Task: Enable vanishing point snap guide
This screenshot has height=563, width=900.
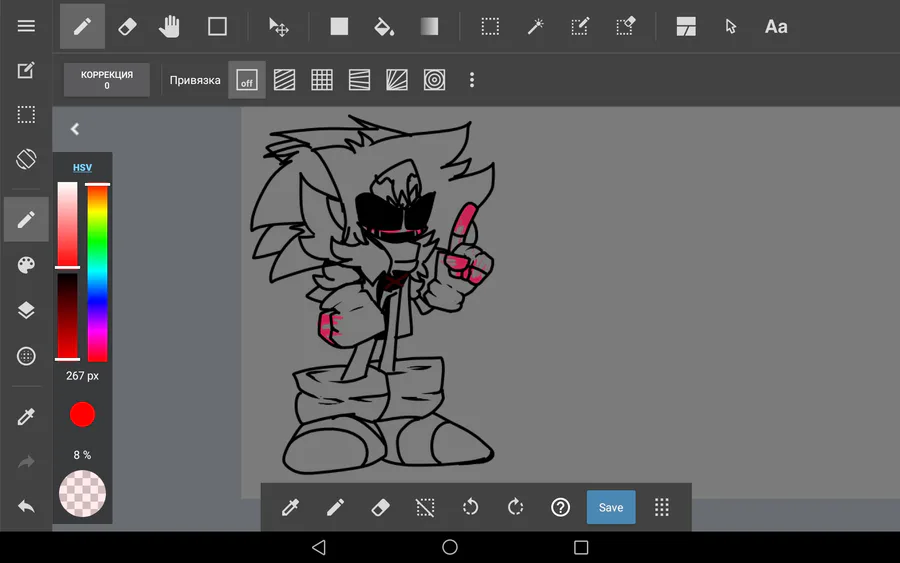Action: pyautogui.click(x=397, y=80)
